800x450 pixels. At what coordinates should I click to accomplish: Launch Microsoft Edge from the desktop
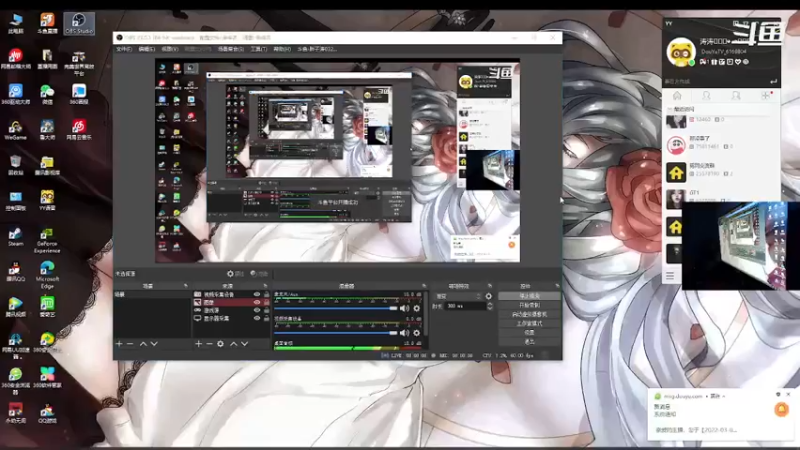click(47, 276)
